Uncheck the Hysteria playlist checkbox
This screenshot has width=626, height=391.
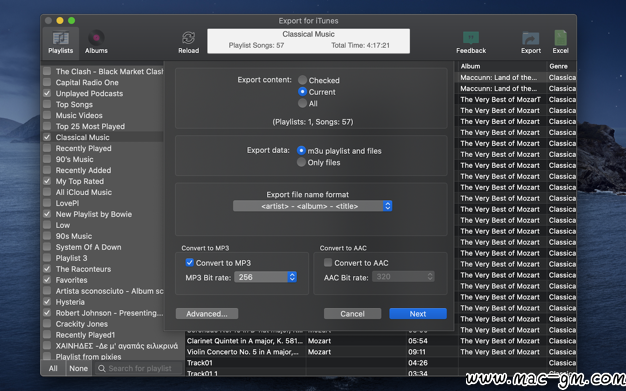47,302
